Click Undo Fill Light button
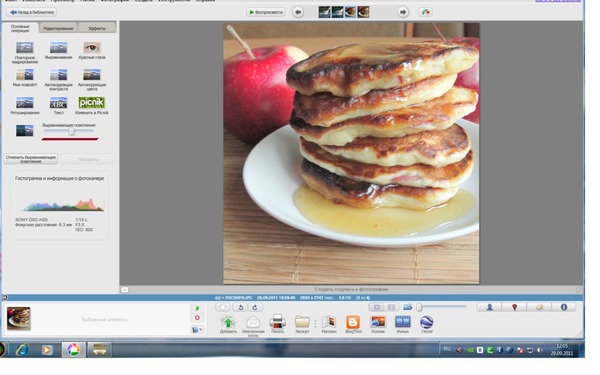The width and height of the screenshot is (600, 375). click(x=31, y=159)
